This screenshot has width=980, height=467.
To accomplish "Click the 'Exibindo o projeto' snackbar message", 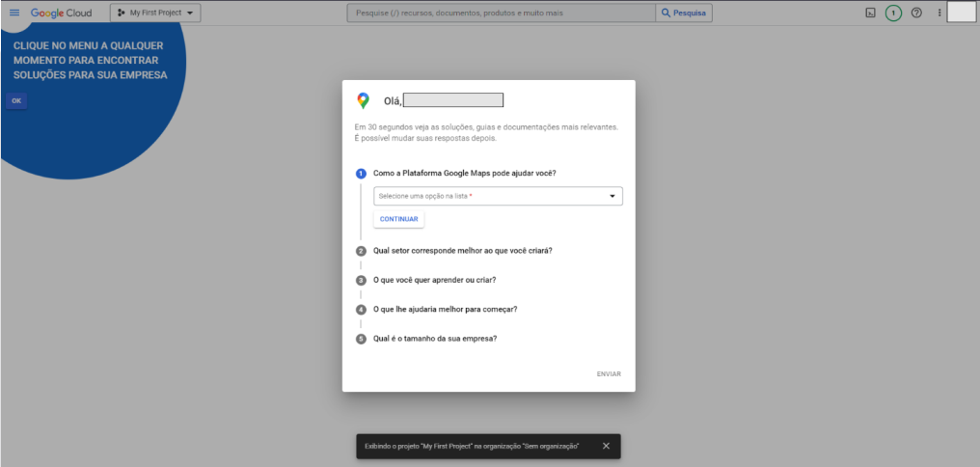I will coord(472,447).
